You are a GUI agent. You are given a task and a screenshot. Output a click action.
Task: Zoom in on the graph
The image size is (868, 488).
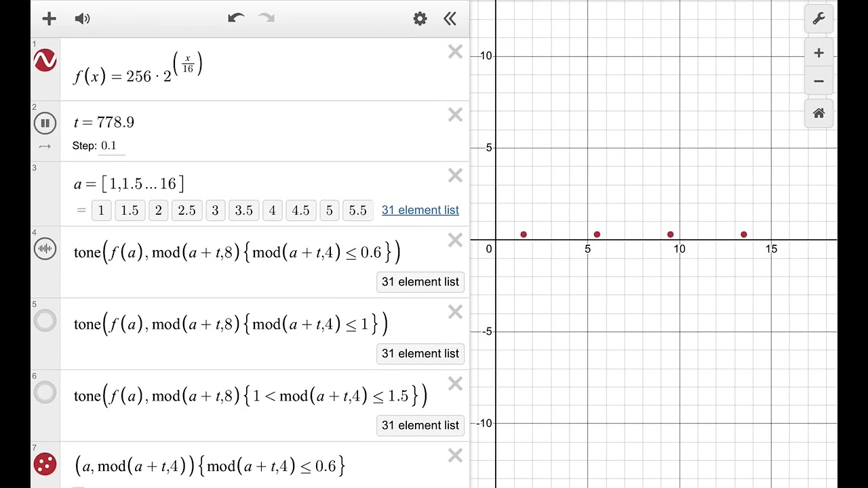point(818,53)
